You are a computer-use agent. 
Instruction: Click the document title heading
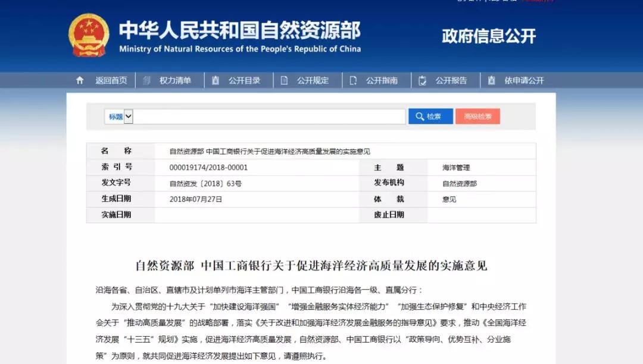(x=311, y=265)
